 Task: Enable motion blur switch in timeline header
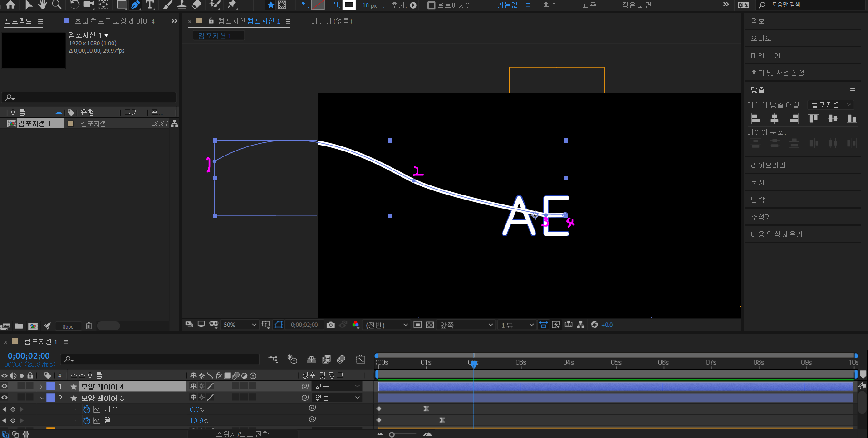tap(341, 360)
